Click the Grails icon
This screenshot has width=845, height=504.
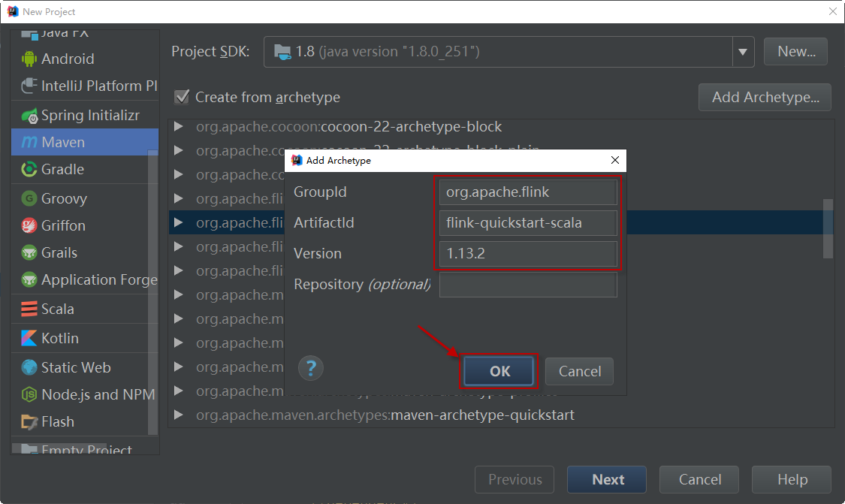(x=29, y=252)
